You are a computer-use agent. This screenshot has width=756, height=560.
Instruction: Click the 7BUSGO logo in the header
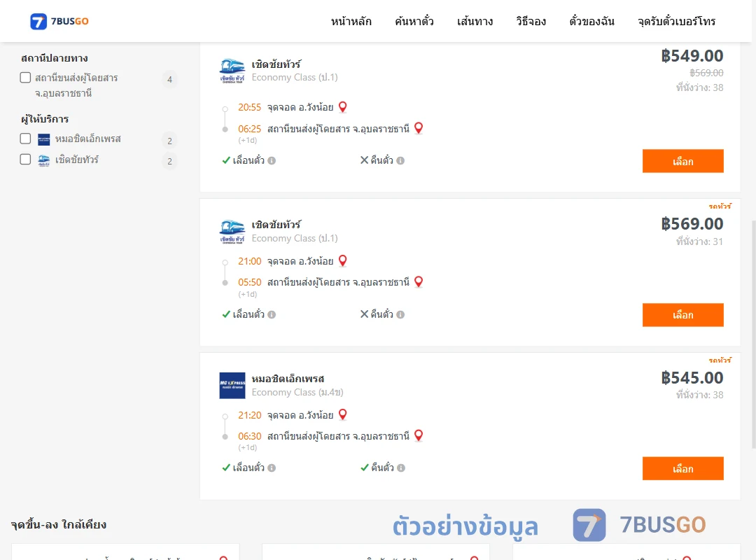tap(59, 21)
